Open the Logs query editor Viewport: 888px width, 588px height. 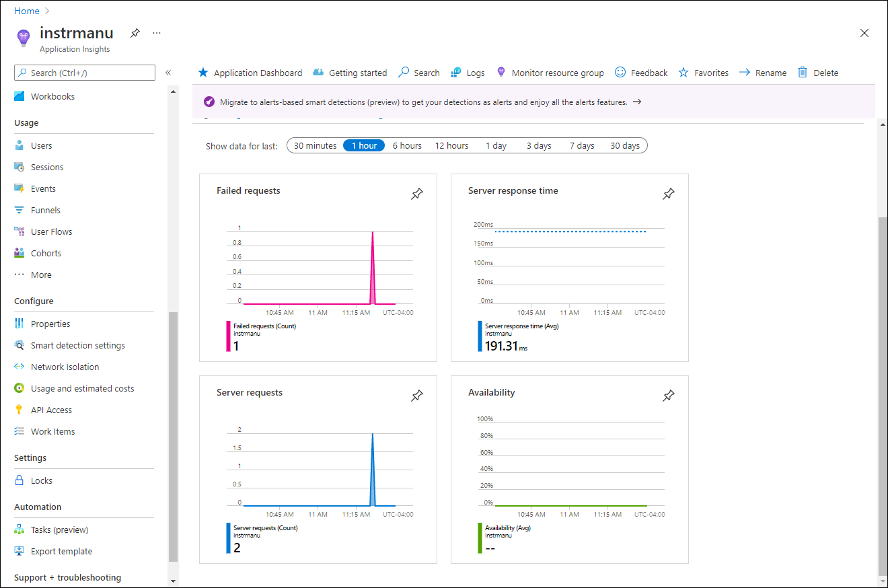pos(474,72)
